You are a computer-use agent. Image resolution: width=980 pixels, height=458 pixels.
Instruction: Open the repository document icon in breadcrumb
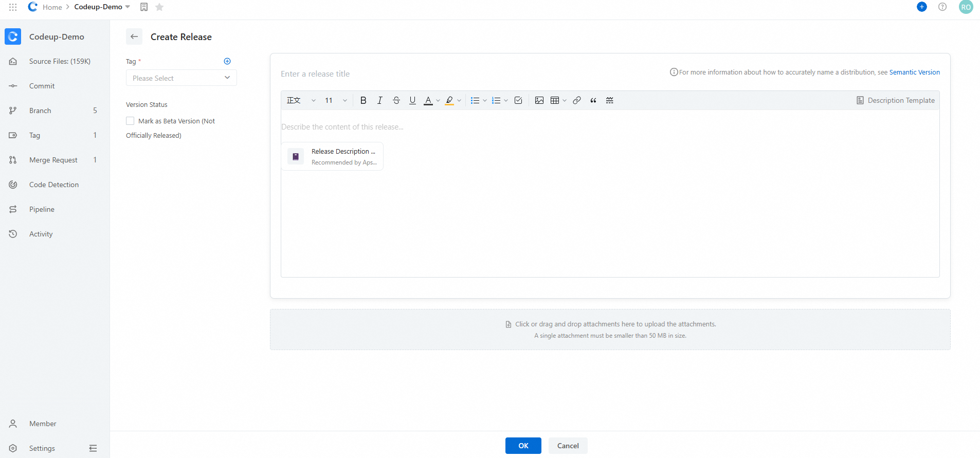[x=144, y=7]
